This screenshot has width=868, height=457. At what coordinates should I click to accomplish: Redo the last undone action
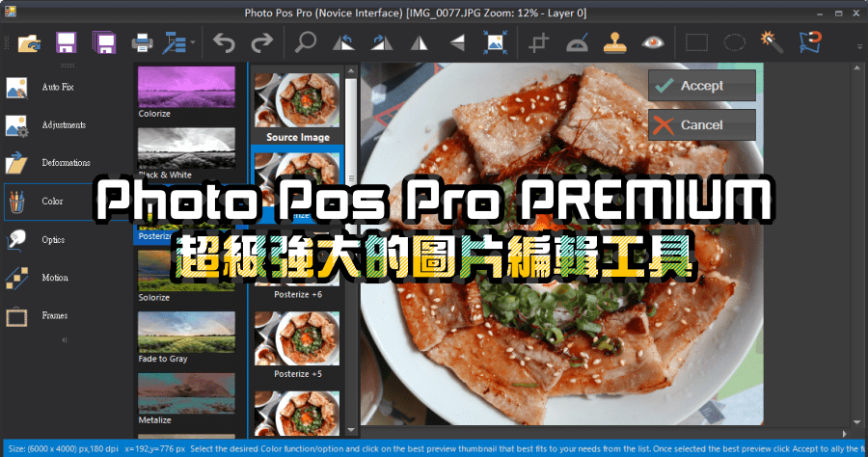[x=261, y=42]
